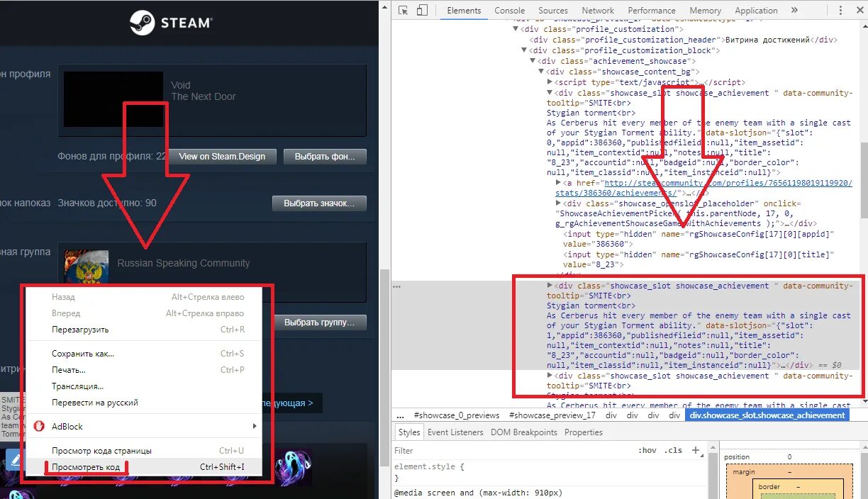Open the Properties pane tab
Viewport: 868px width, 499px height.
point(584,432)
